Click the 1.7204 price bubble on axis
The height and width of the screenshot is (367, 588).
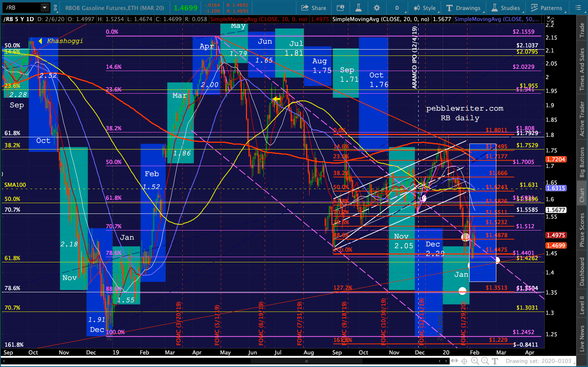point(556,159)
